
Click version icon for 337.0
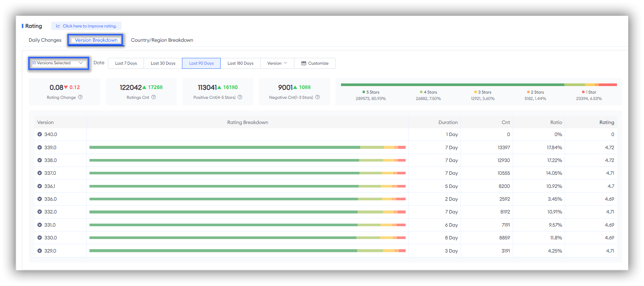point(39,173)
